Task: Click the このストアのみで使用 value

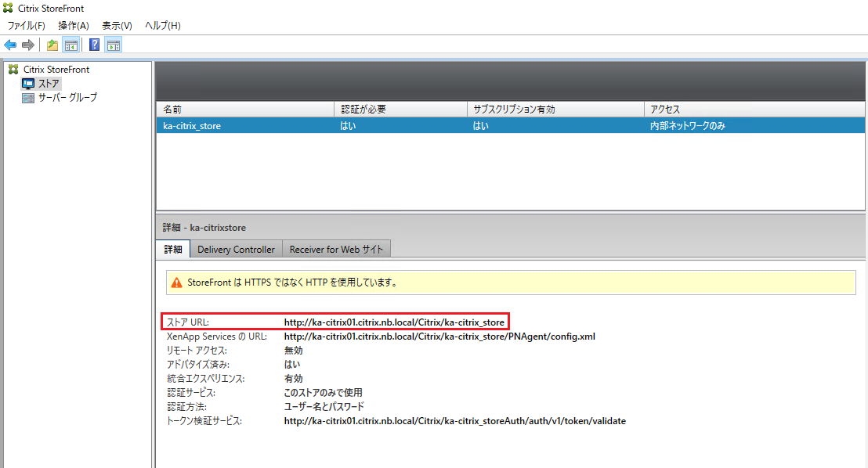Action: click(324, 393)
